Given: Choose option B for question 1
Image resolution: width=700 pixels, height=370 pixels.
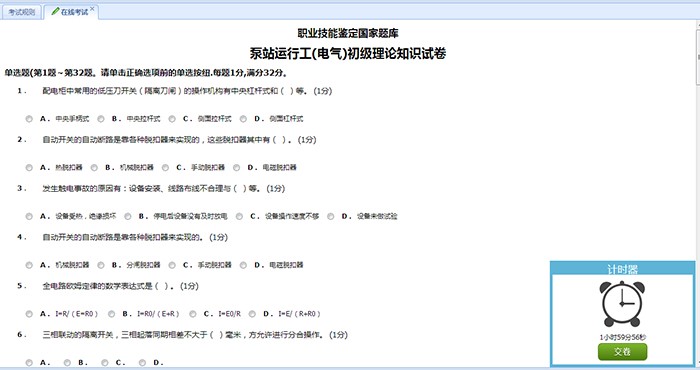Looking at the screenshot, I should click(101, 119).
